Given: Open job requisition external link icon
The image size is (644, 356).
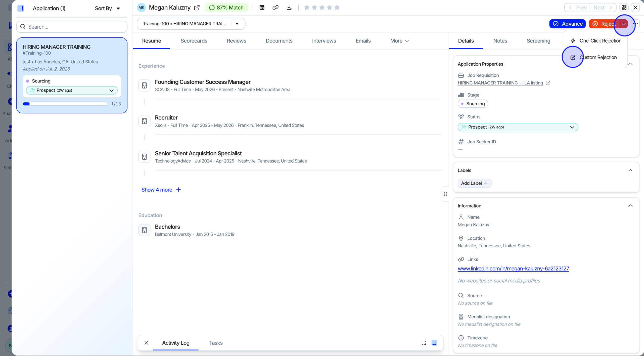Looking at the screenshot, I should 548,83.
